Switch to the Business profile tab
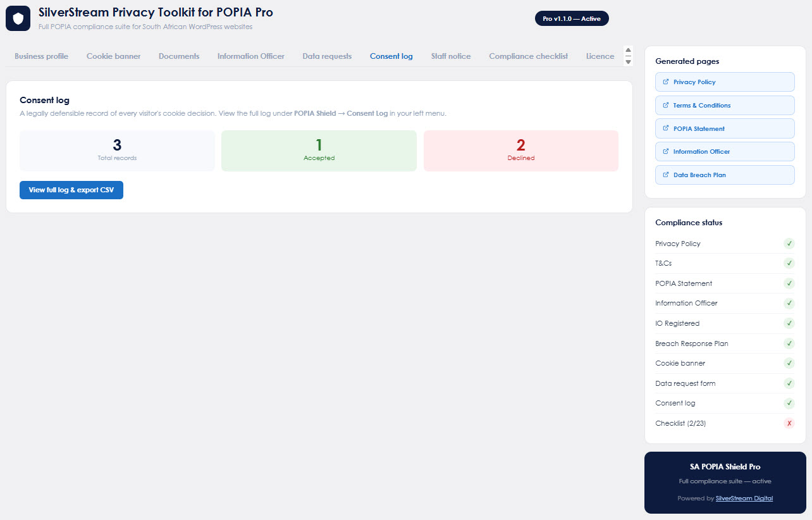The width and height of the screenshot is (812, 520). (x=41, y=56)
